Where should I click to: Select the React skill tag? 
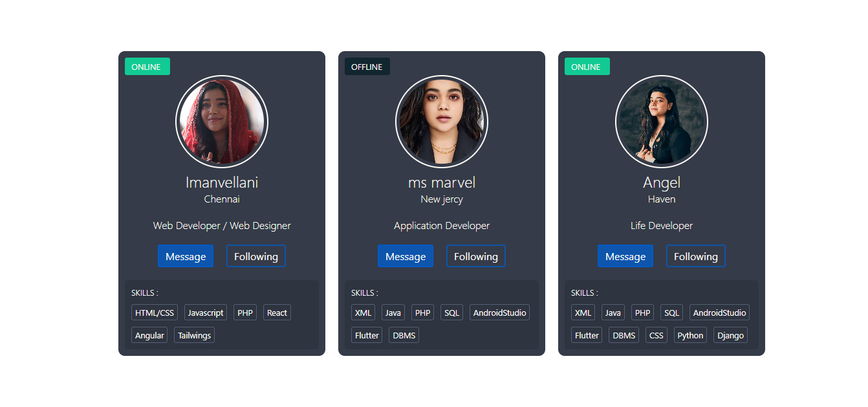tap(277, 313)
